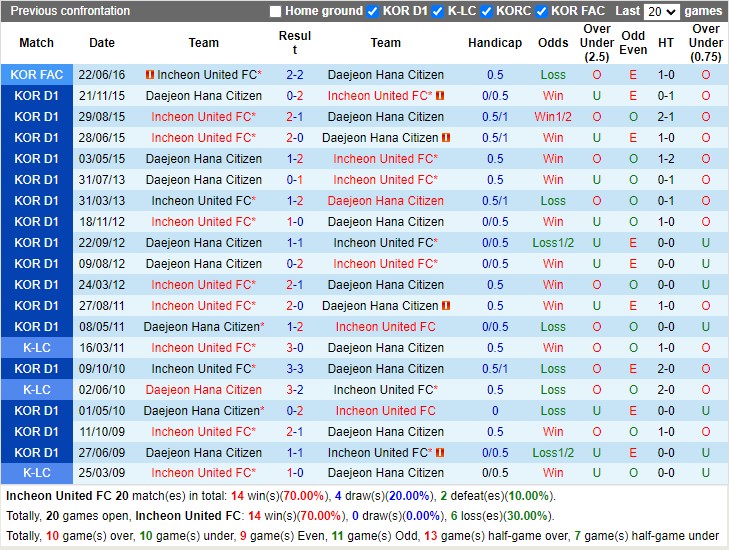The width and height of the screenshot is (729, 550).
Task: Click Daejeon Hana Citizen in the 02/06/10 row
Action: (204, 390)
